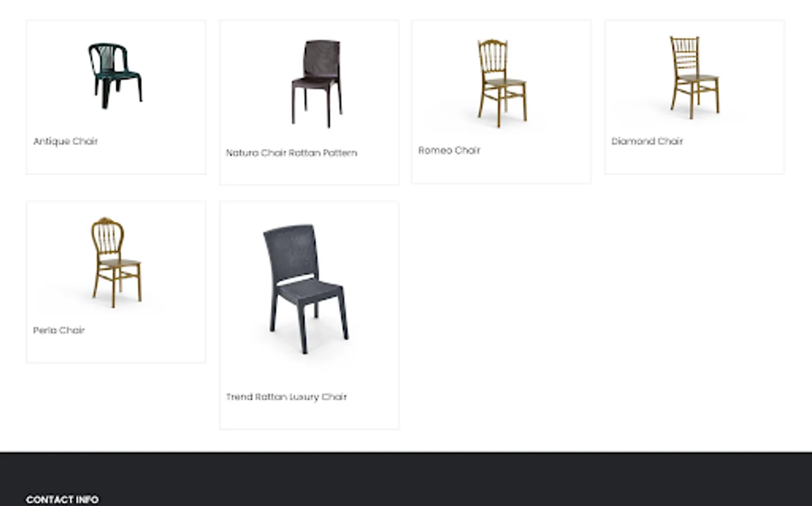Select the Natura Chair Rattan Pattern card
This screenshot has width=812, height=506.
(x=309, y=102)
